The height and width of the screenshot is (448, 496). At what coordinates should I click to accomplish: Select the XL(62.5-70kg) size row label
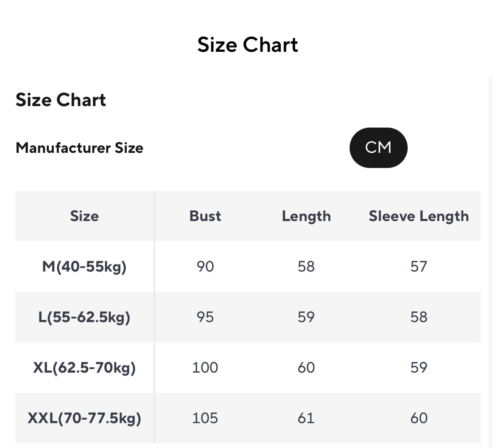(85, 368)
